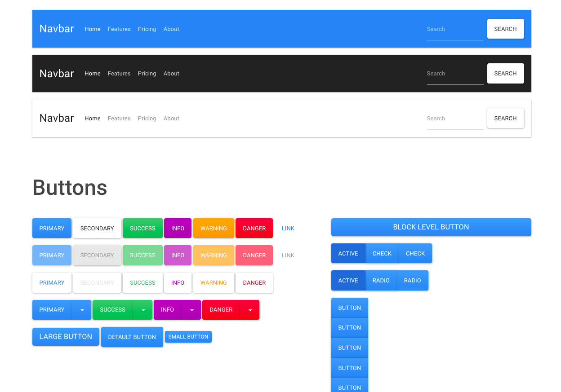Click the blue LINK button
The width and height of the screenshot is (561, 392).
(x=288, y=228)
